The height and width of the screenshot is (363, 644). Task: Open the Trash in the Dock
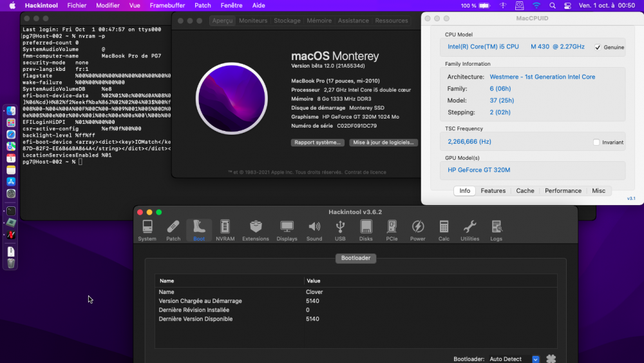[x=11, y=264]
